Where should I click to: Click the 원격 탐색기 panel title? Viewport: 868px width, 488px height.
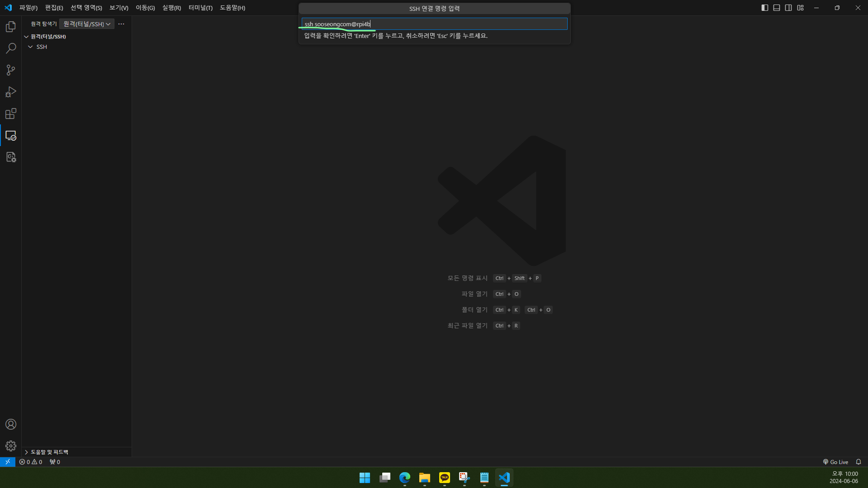click(44, 24)
